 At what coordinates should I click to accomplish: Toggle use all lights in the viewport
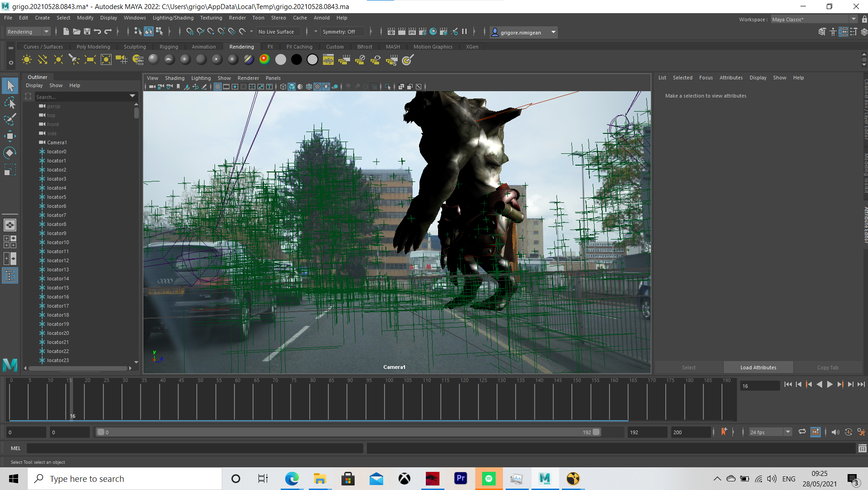tap(326, 87)
